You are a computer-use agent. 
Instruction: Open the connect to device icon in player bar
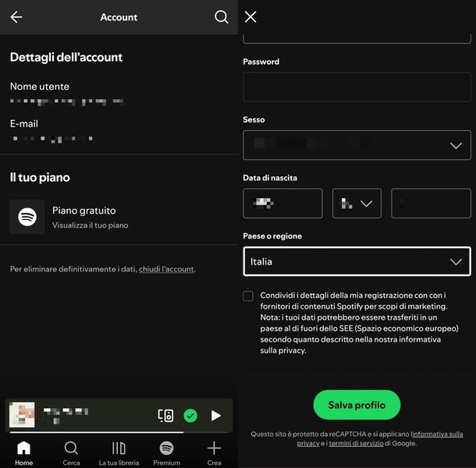[165, 416]
